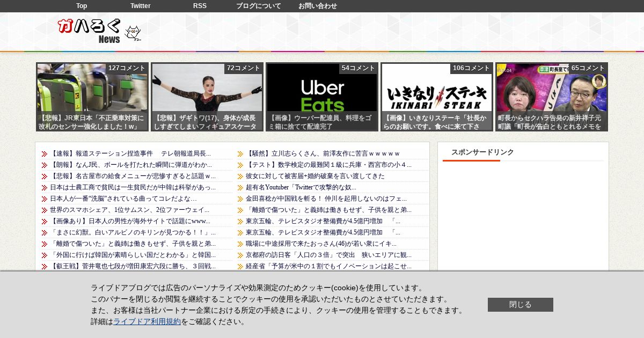Close the cookie banner with 閉じる

coord(521,305)
